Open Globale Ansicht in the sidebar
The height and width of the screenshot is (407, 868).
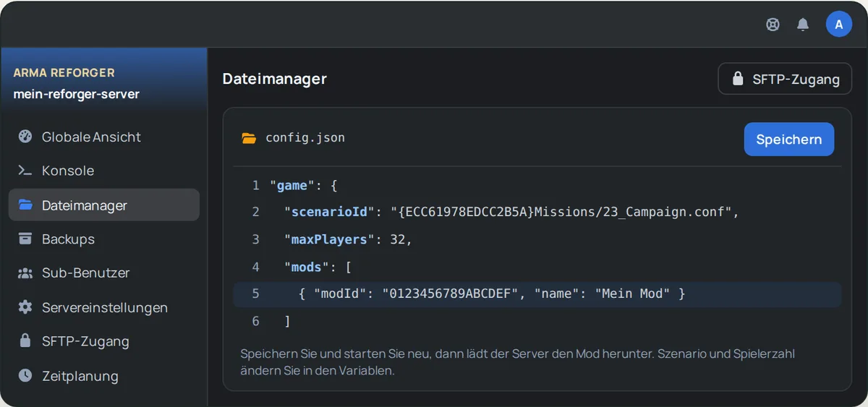click(103, 137)
